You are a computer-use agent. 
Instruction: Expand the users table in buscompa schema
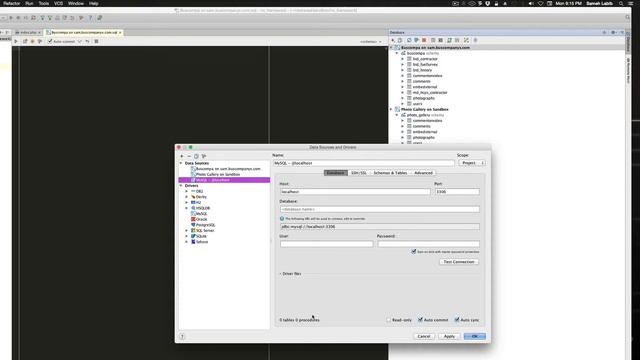[x=402, y=104]
